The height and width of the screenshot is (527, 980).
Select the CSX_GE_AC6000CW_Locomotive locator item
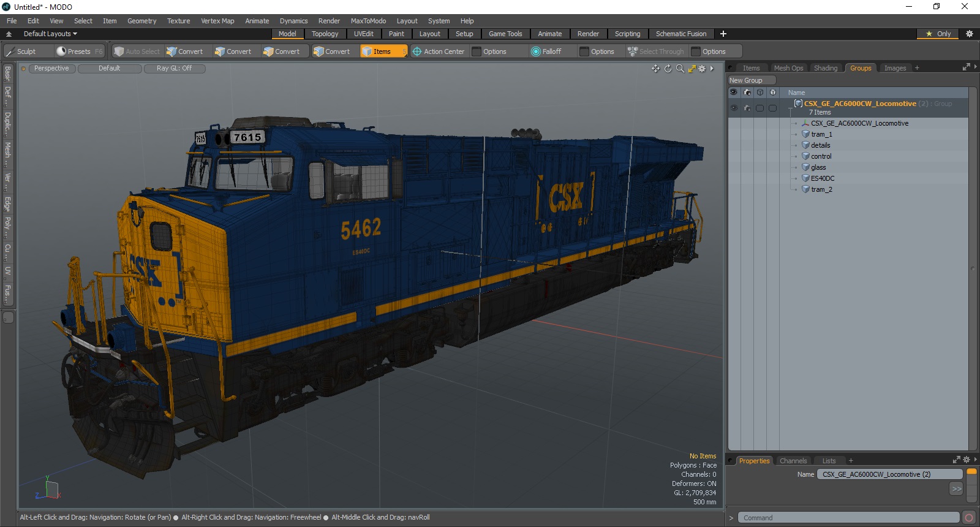click(859, 123)
